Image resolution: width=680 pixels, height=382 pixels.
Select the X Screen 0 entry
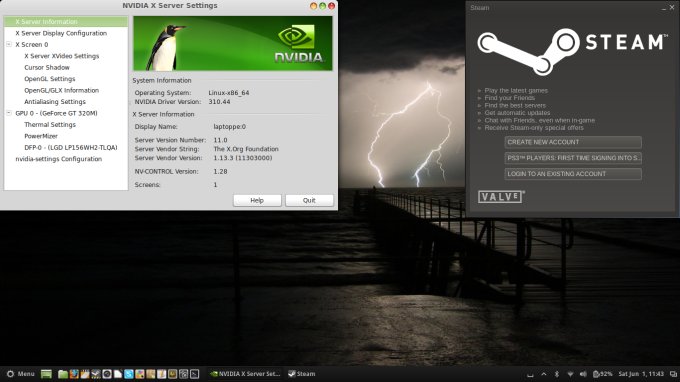[x=32, y=44]
